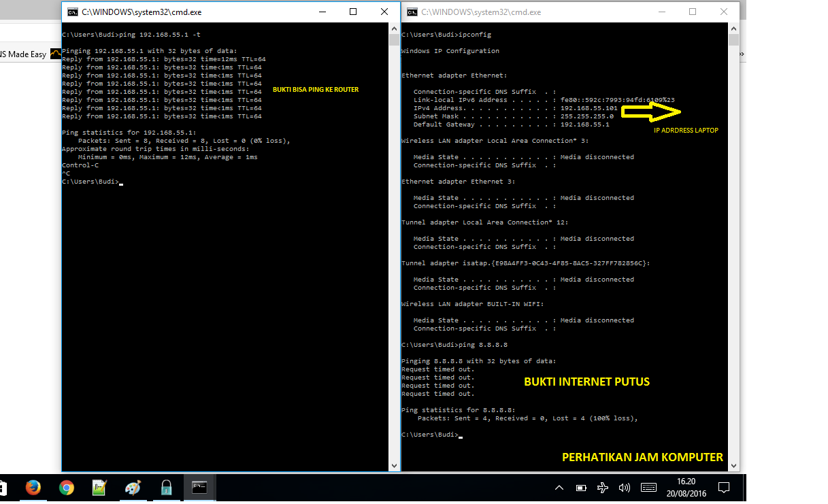Viewport: 828px width, 504px height.
Task: Open the airplane mode network tray icon
Action: click(603, 488)
